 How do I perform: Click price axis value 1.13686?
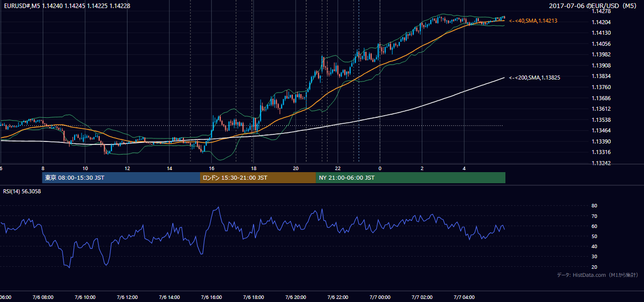pos(601,98)
